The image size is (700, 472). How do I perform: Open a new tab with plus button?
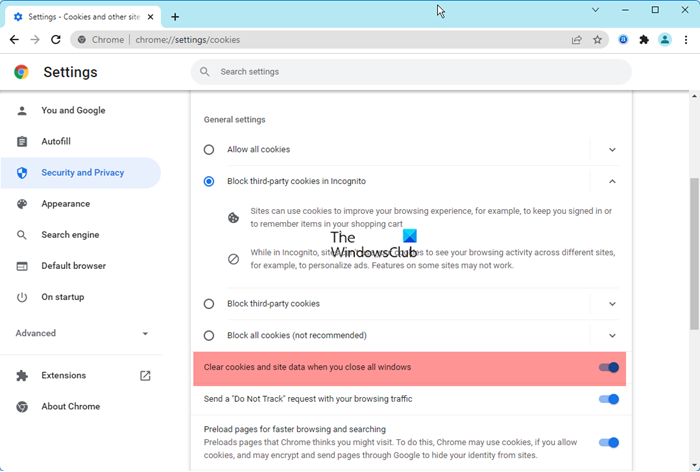point(175,17)
